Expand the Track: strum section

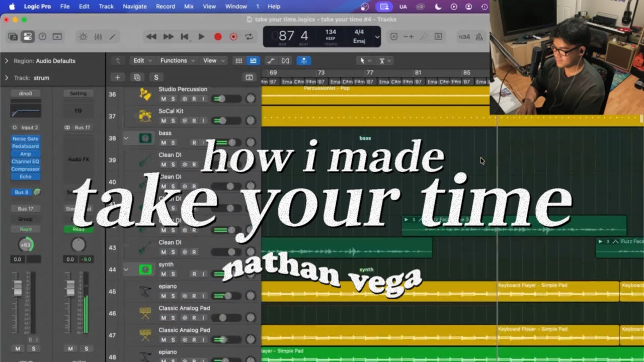pos(7,78)
